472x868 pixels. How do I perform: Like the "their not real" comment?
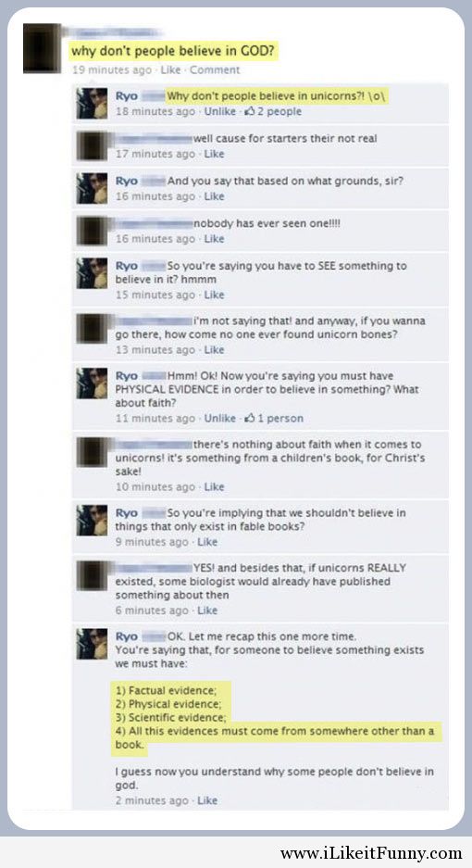[x=214, y=154]
